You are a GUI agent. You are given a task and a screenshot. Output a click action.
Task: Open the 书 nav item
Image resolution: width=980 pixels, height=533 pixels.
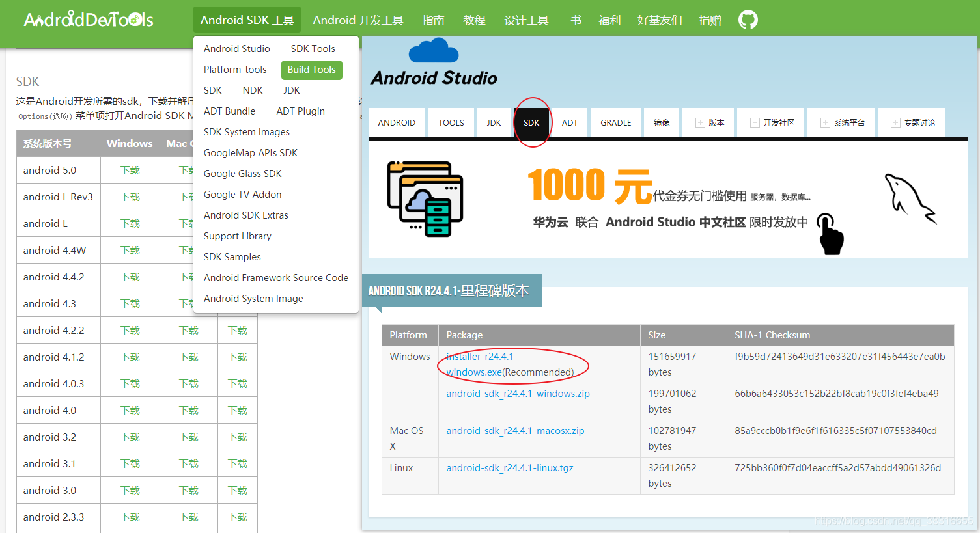[576, 20]
